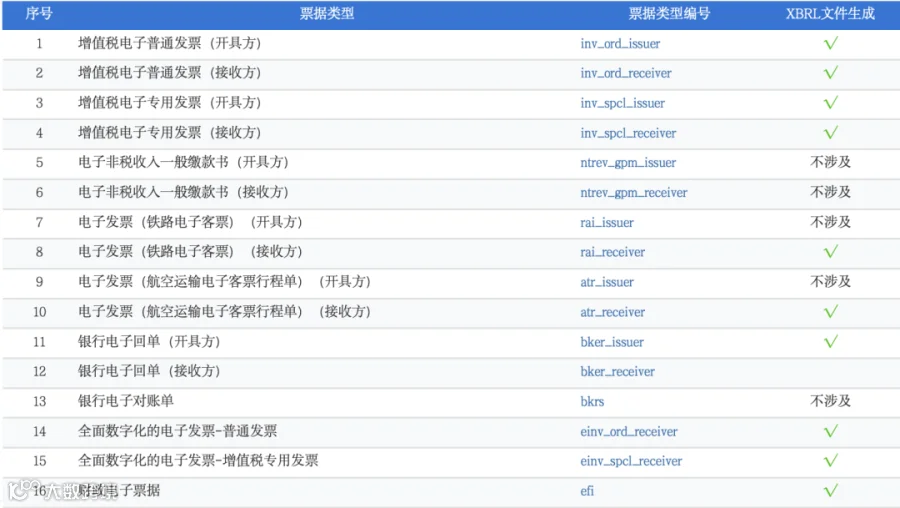
Task: Select 电子发票 (铁路电子客票) (接收方) text
Action: click(190, 251)
